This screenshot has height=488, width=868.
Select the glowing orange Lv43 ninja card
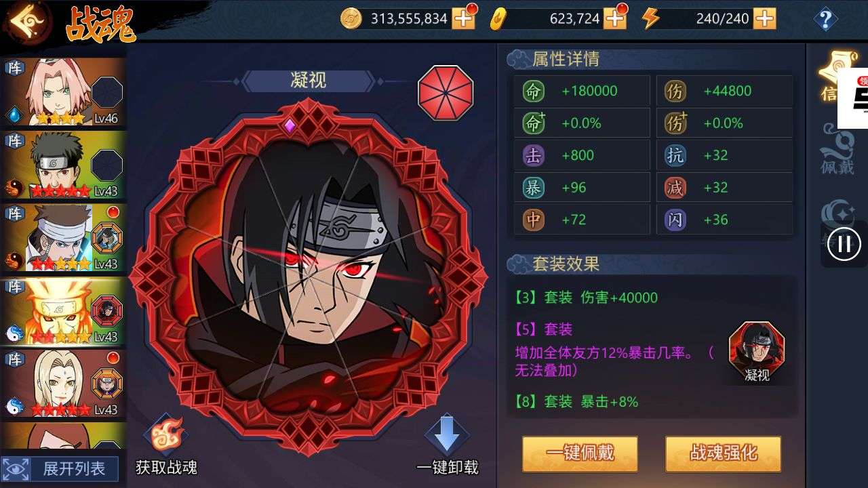coord(63,311)
